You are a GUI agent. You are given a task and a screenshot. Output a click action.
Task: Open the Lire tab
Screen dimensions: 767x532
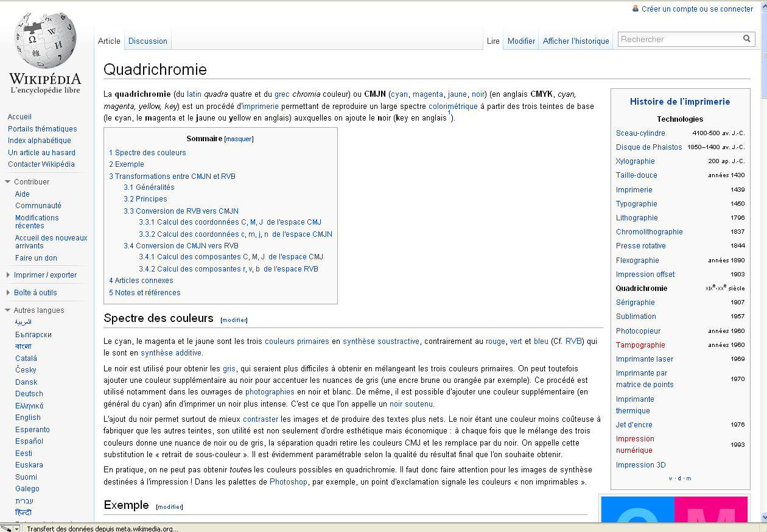click(x=493, y=41)
